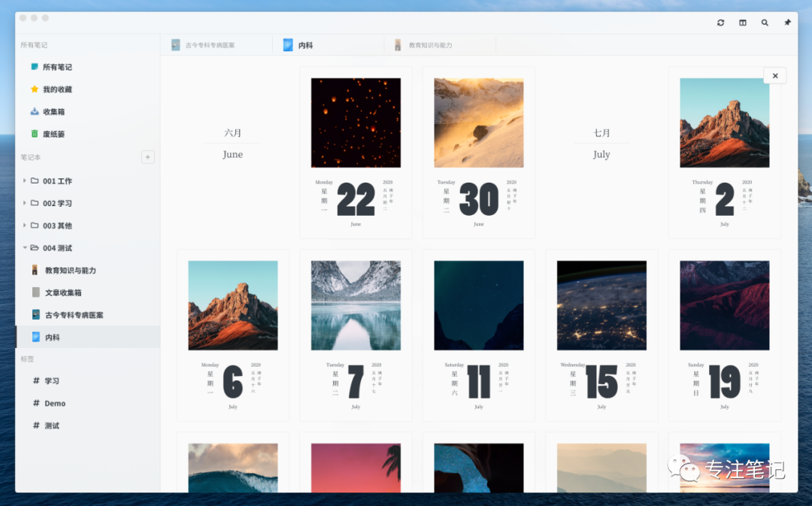Click the hash icon of the 测试 tag
Viewport: 812px width, 506px height.
pyautogui.click(x=36, y=426)
